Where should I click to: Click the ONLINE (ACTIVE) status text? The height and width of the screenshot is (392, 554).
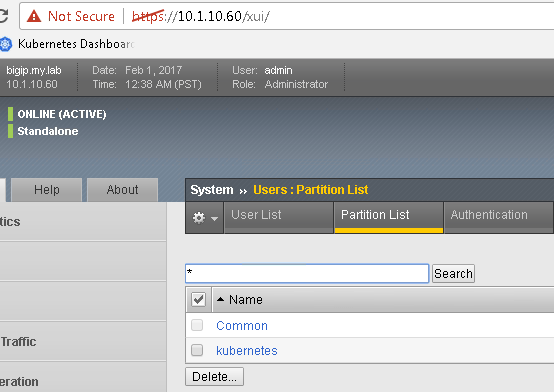click(x=62, y=114)
